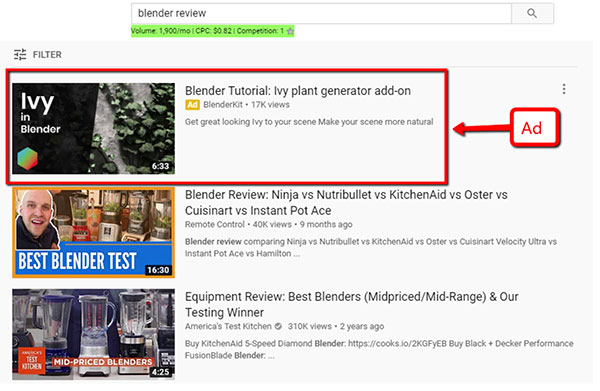Click the 'Buy KitchenAid 5-Speed Diamond Blender' description
600x391 pixels.
click(379, 349)
